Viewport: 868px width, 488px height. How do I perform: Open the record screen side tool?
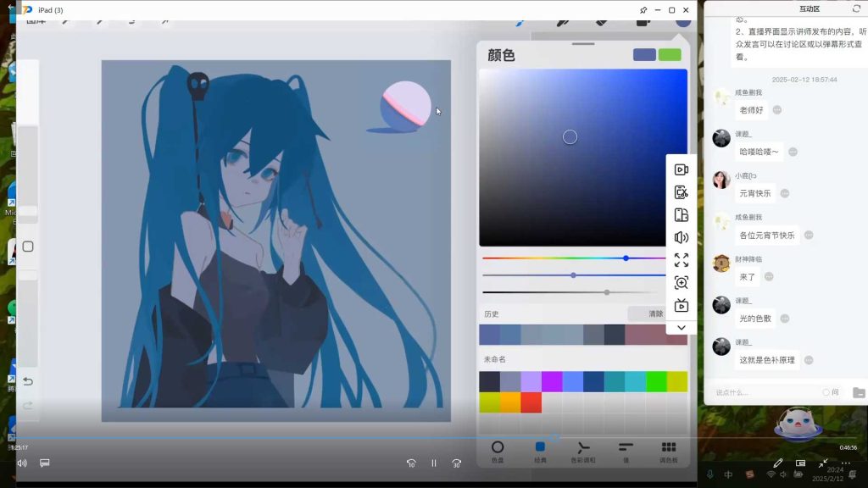point(682,169)
